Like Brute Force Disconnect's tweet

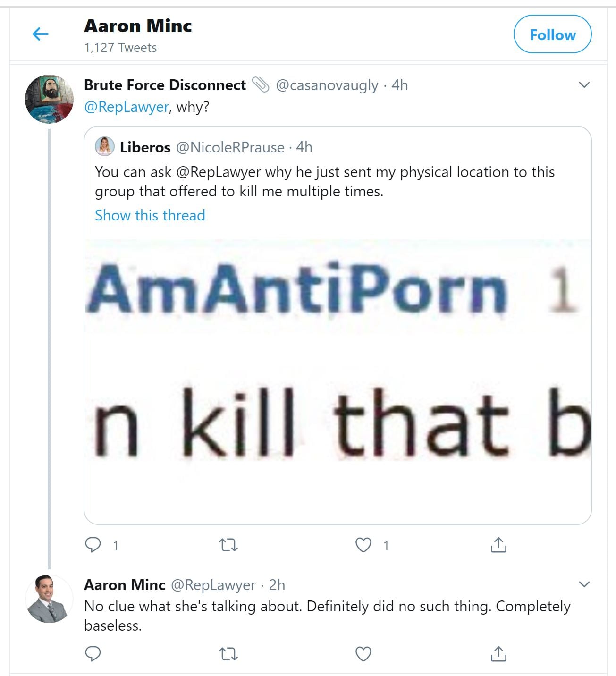[363, 545]
